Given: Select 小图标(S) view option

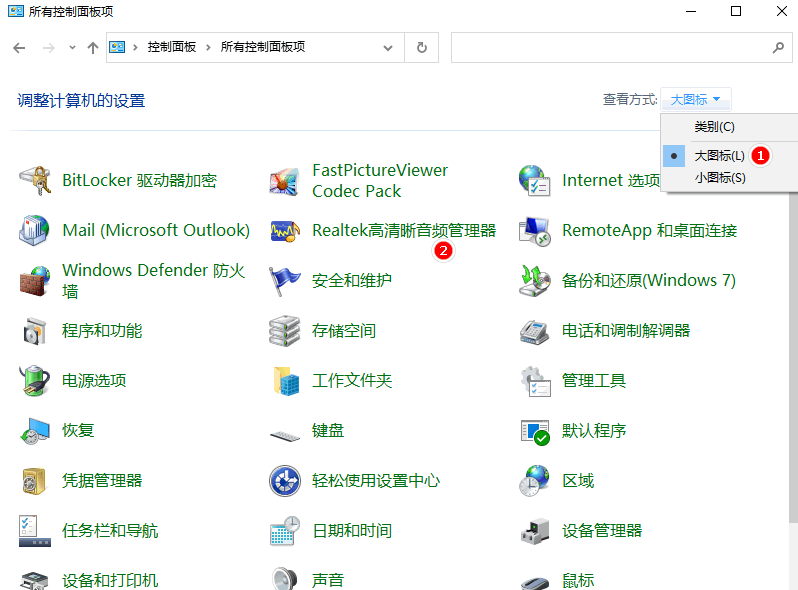Looking at the screenshot, I should (719, 178).
